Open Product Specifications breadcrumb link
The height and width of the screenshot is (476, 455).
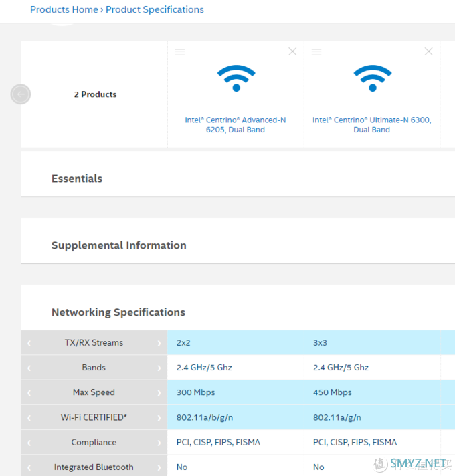click(x=155, y=9)
